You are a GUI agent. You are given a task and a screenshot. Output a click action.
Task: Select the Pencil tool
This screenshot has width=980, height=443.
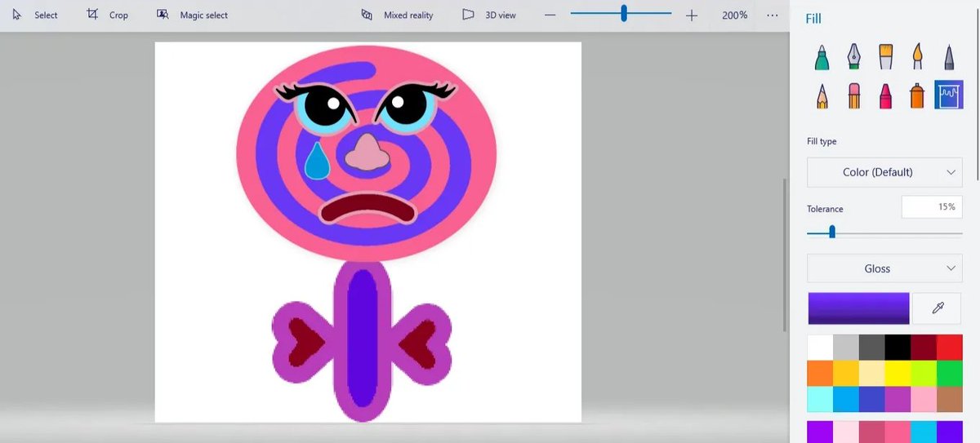coord(822,95)
